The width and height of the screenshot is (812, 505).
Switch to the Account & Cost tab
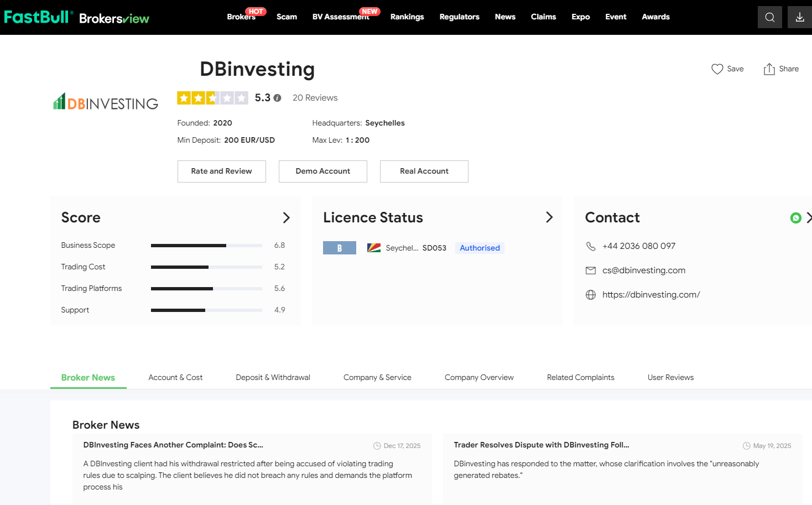175,377
